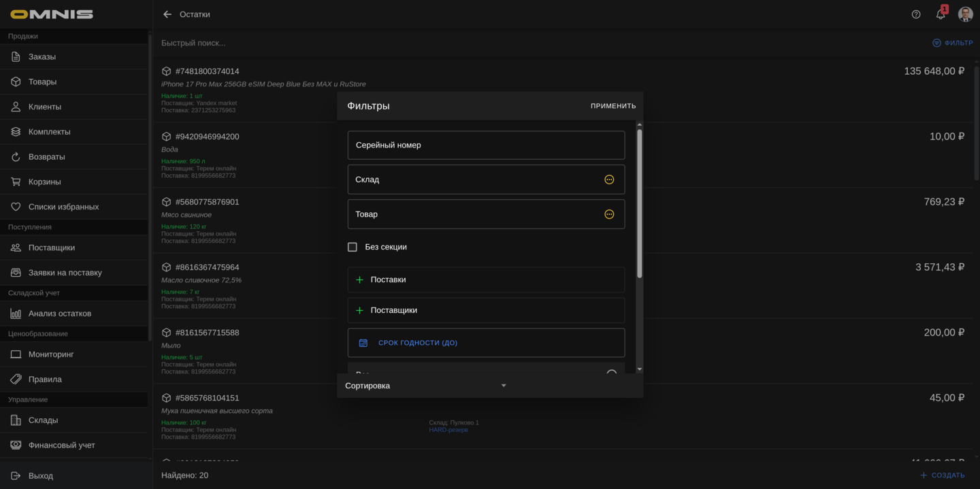
Task: Click the ellipsis icon in Товар field
Action: point(609,214)
